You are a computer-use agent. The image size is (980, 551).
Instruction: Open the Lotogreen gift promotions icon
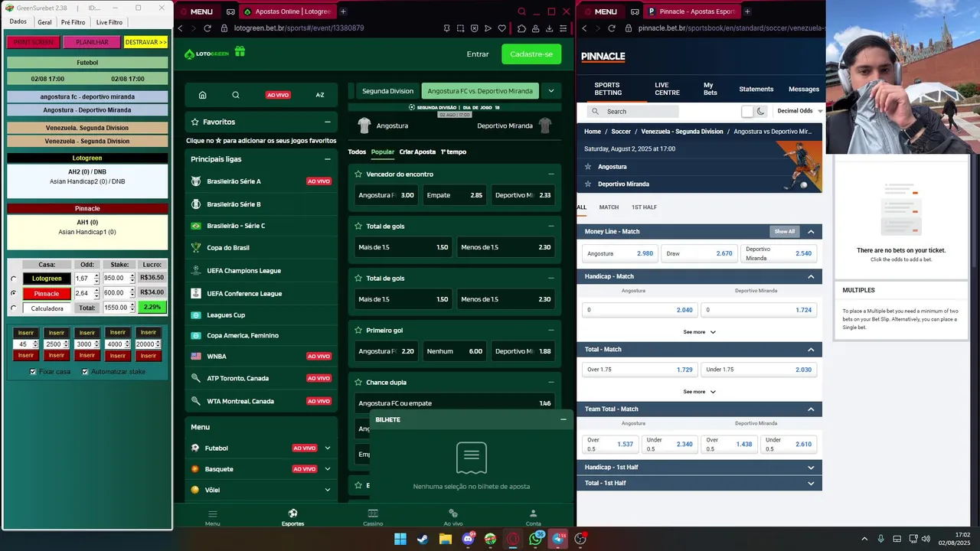point(240,53)
